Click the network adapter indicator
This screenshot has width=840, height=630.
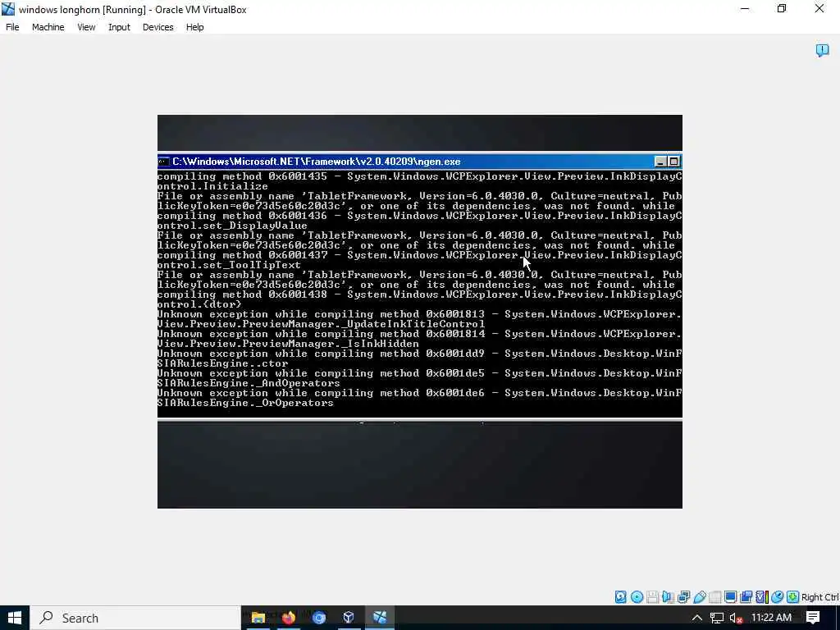click(683, 597)
